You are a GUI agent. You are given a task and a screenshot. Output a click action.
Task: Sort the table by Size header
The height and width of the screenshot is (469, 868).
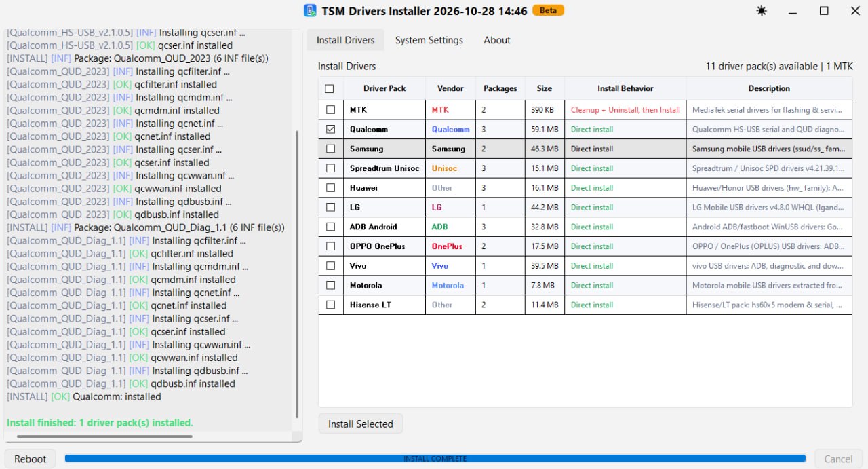point(545,88)
